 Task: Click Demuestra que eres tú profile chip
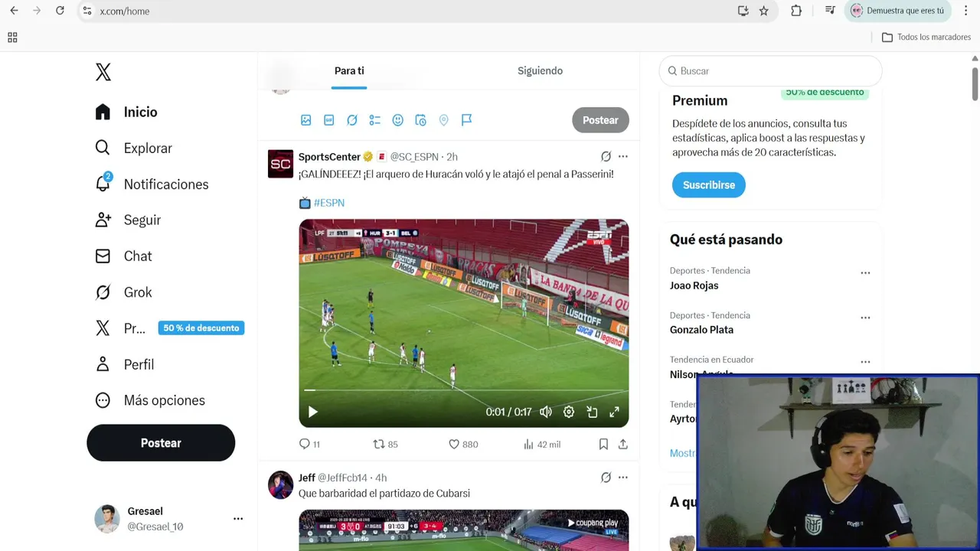point(897,11)
